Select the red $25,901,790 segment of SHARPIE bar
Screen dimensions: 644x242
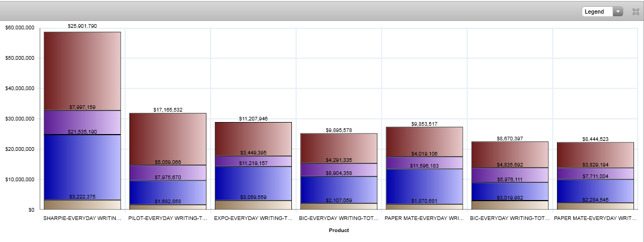(82, 71)
